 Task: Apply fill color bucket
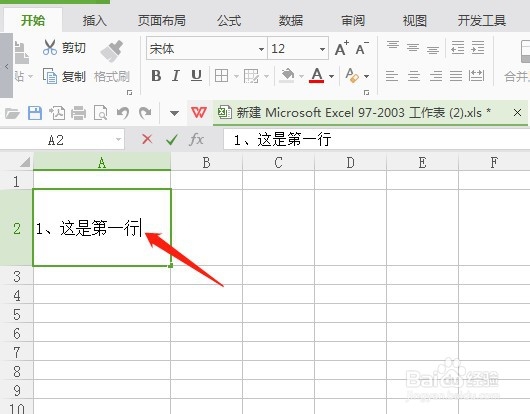pos(287,76)
